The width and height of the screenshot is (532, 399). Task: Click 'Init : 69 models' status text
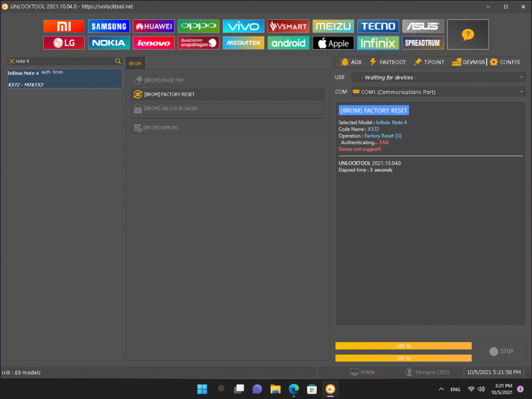pos(22,373)
